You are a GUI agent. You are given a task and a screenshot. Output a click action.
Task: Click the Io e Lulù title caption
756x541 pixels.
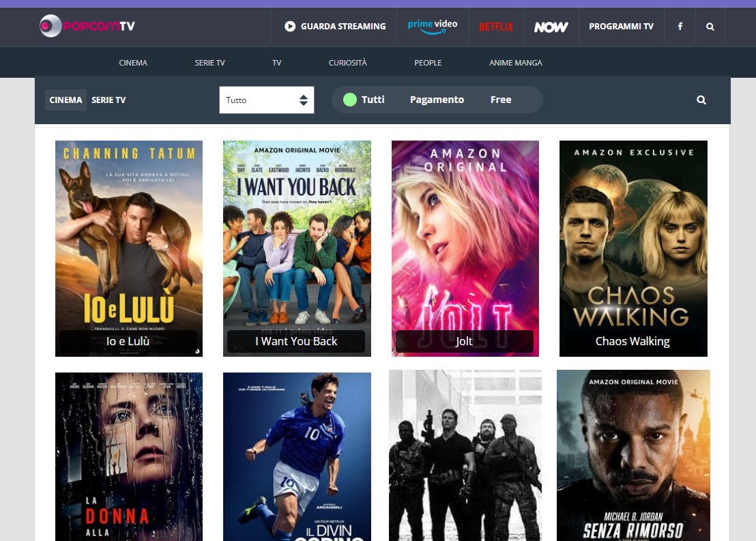(128, 341)
